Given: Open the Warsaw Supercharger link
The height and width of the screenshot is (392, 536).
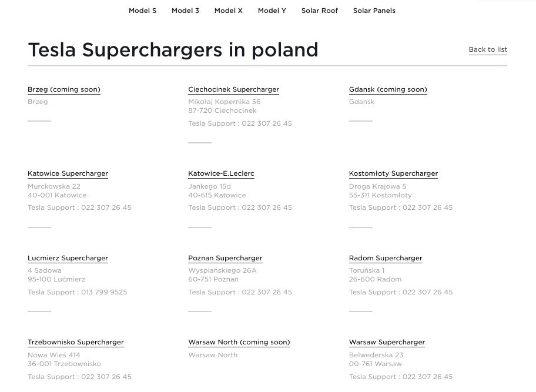Looking at the screenshot, I should (387, 343).
